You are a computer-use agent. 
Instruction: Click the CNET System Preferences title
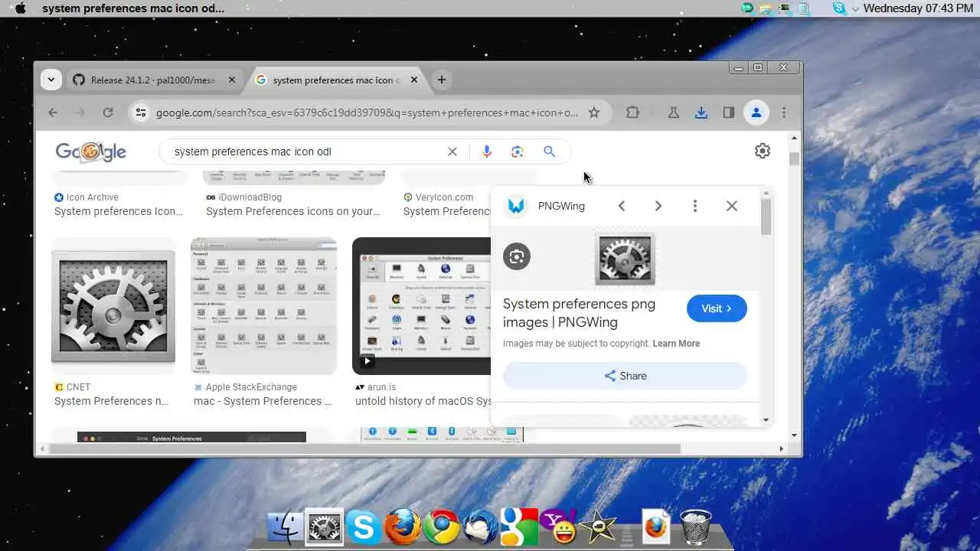point(111,401)
